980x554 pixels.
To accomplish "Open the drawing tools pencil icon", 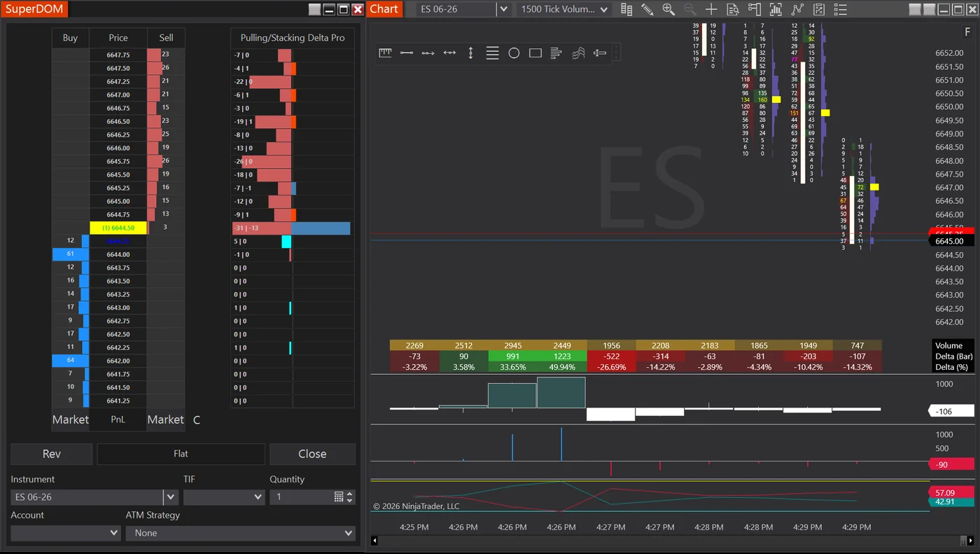I will 647,9.
